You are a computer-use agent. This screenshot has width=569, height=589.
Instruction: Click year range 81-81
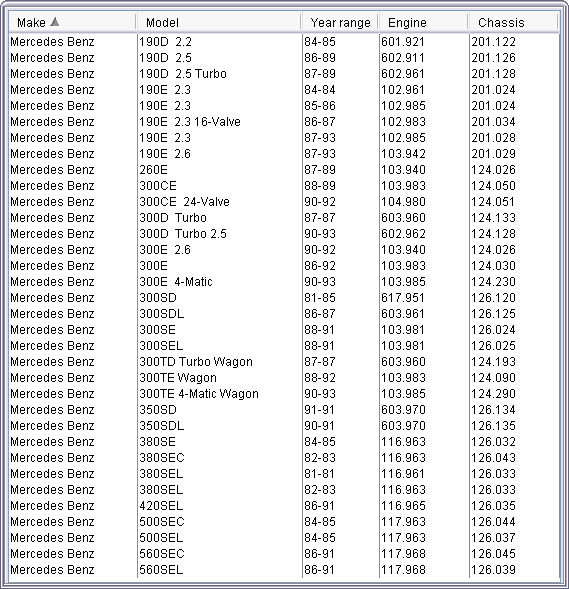coord(319,474)
